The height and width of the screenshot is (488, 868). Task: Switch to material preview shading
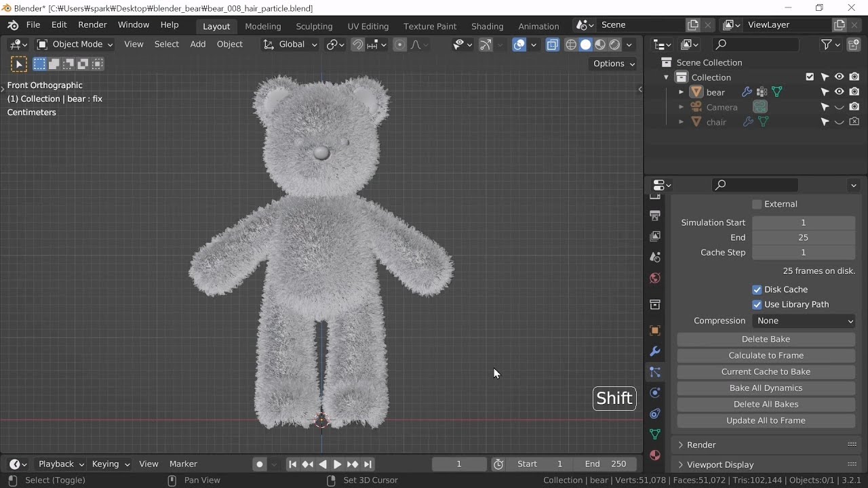(600, 45)
